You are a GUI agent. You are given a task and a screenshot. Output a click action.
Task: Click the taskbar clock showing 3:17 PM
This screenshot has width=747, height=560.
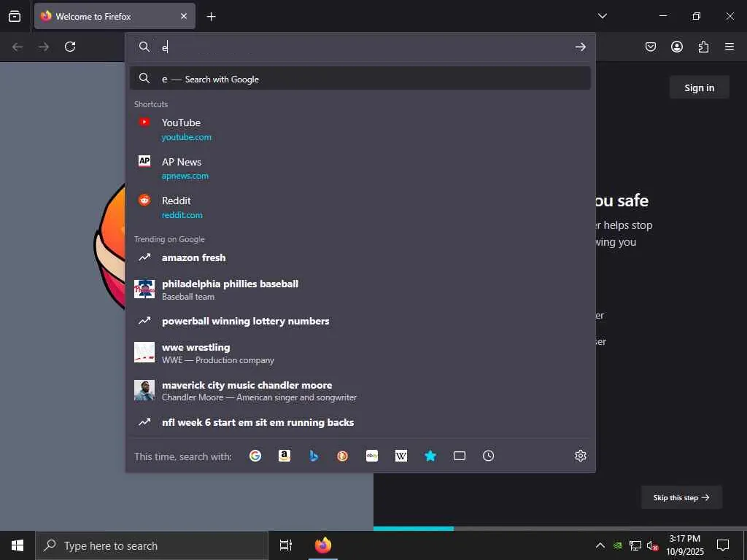pos(684,545)
